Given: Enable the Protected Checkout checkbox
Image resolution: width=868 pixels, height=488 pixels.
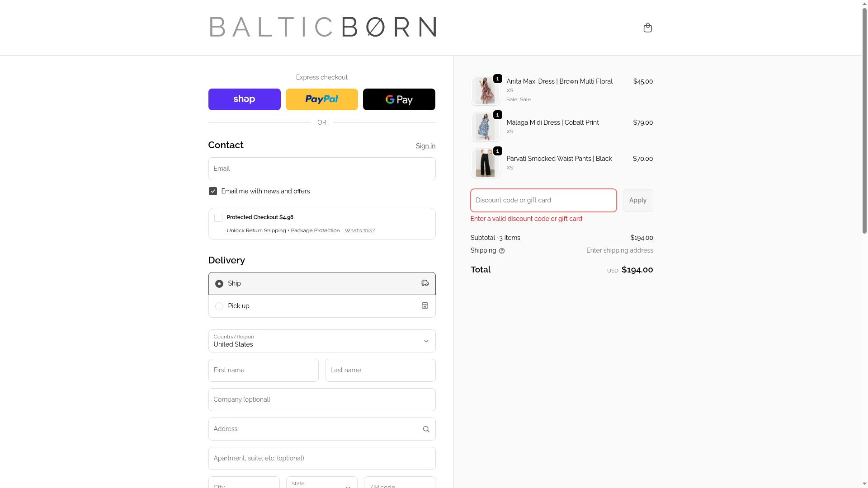Looking at the screenshot, I should pos(218,218).
